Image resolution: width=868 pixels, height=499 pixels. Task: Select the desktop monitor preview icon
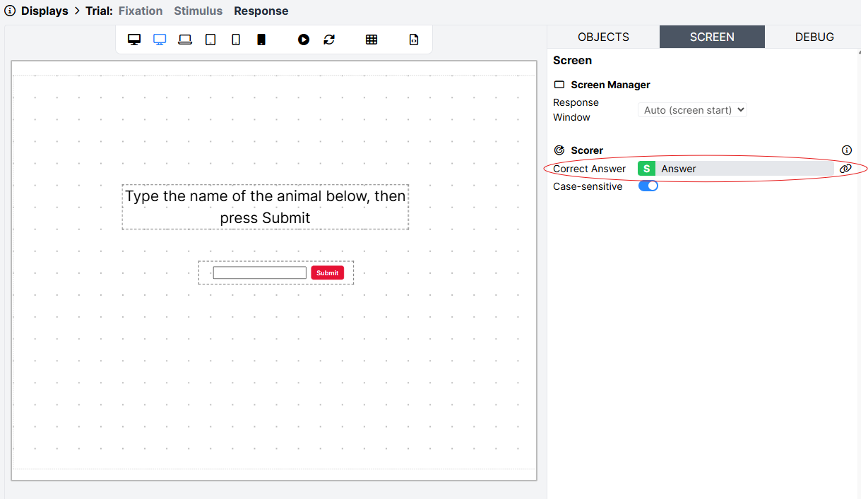click(134, 40)
